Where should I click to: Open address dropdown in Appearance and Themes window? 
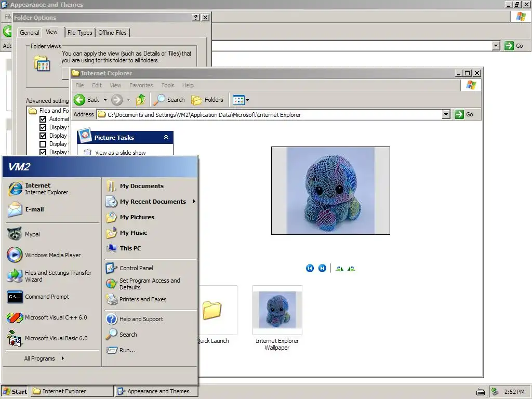[x=496, y=46]
